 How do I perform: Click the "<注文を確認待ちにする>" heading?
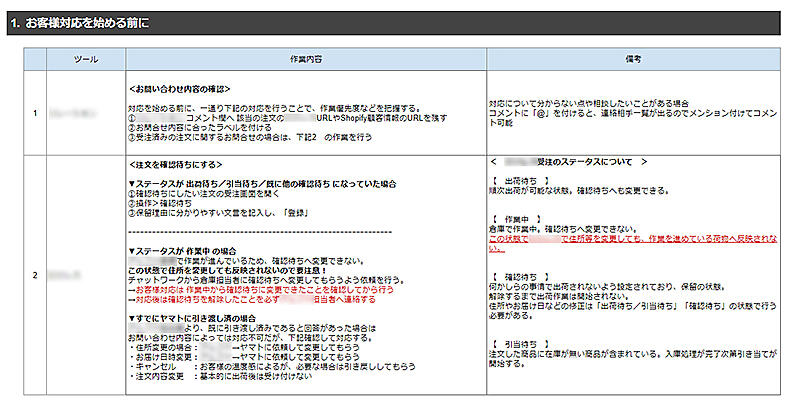pos(177,163)
